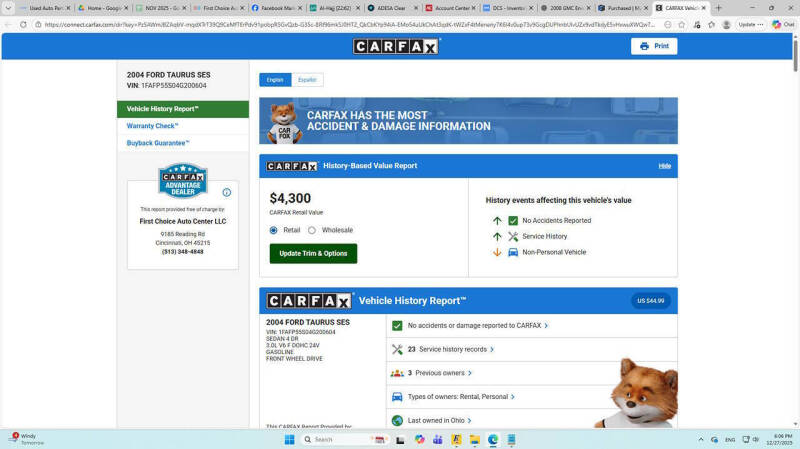Select the Wholesale value radio button
This screenshot has height=449, width=800.
(312, 230)
